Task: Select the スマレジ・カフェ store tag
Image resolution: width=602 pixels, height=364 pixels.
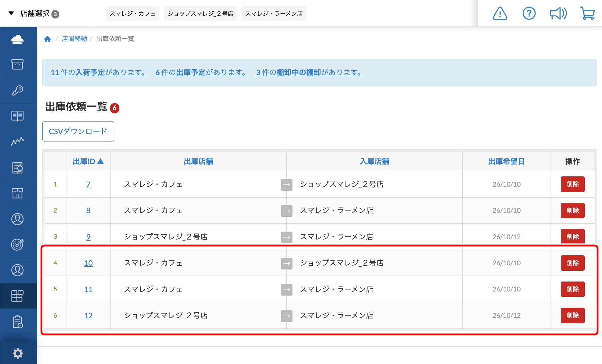Action: [x=133, y=14]
